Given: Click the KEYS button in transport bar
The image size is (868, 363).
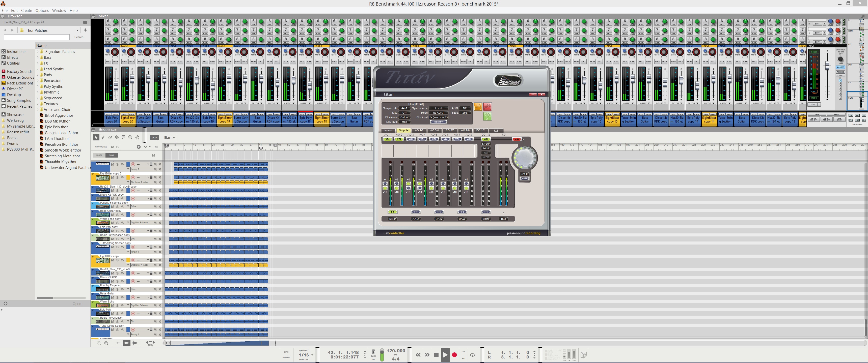Looking at the screenshot, I should [x=286, y=352].
